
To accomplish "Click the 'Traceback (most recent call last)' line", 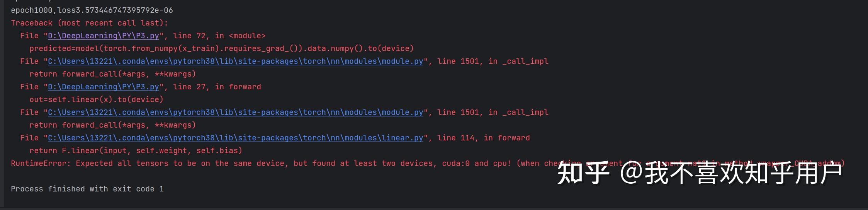I will click(90, 23).
